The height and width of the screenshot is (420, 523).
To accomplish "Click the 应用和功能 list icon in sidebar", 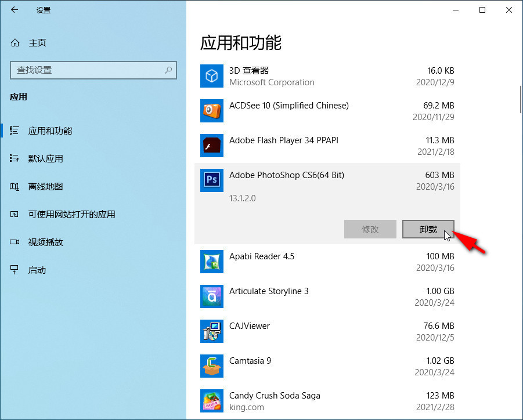I will tap(15, 131).
